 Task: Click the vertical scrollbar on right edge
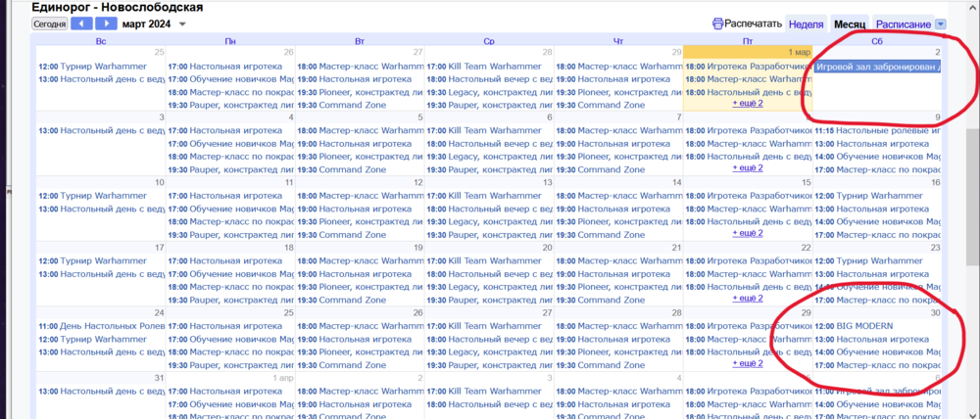pyautogui.click(x=972, y=196)
